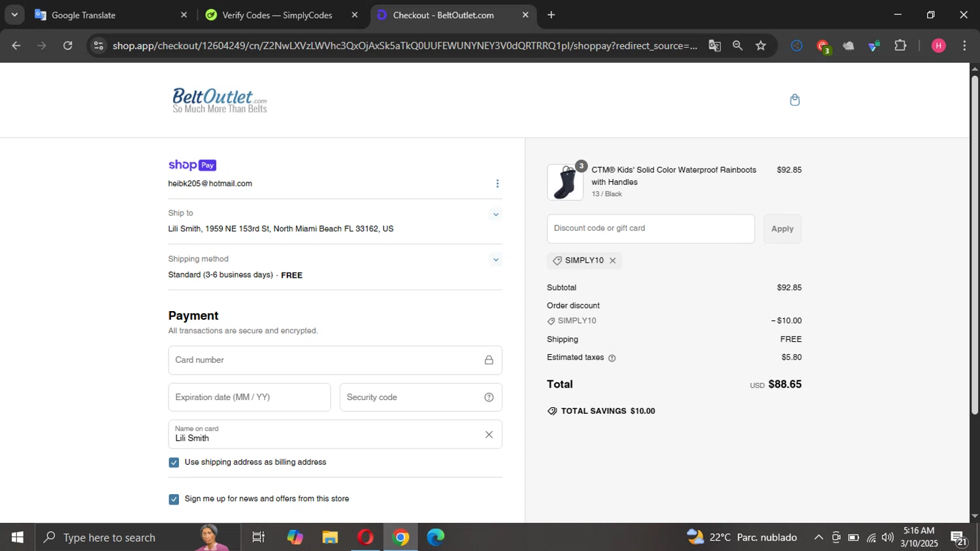Select the Checkout - BeltOutlet.com tab
The height and width of the screenshot is (551, 980).
point(452,15)
